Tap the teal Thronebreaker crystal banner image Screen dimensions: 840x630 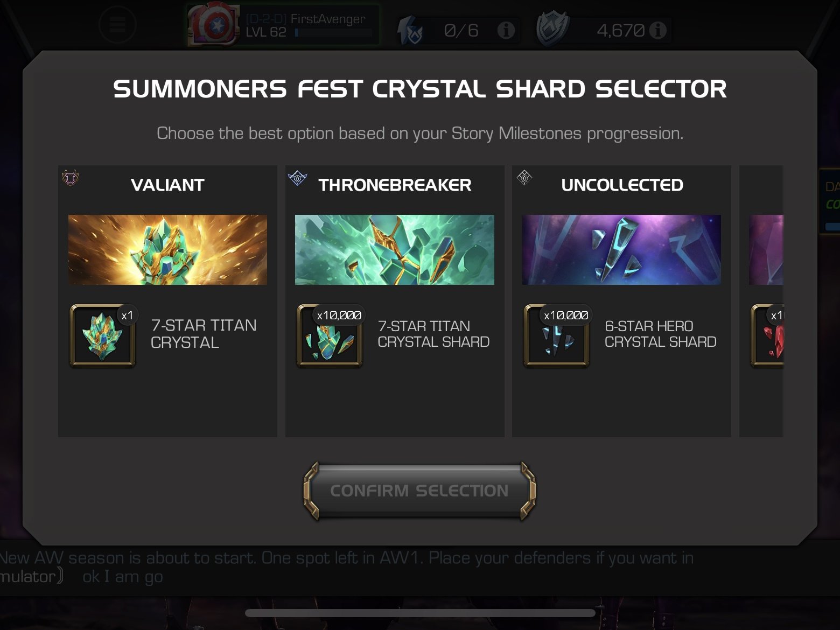pyautogui.click(x=395, y=250)
